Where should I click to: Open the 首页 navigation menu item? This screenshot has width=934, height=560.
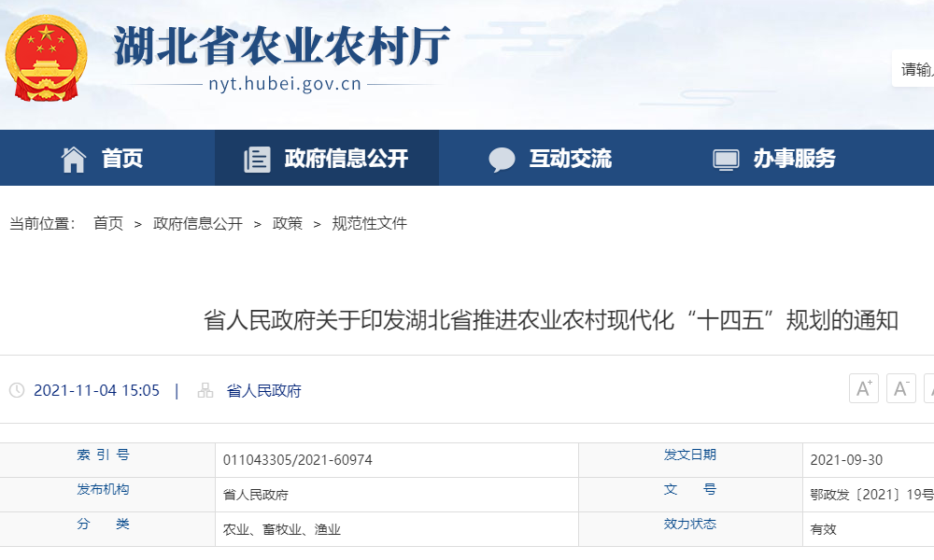pyautogui.click(x=122, y=158)
